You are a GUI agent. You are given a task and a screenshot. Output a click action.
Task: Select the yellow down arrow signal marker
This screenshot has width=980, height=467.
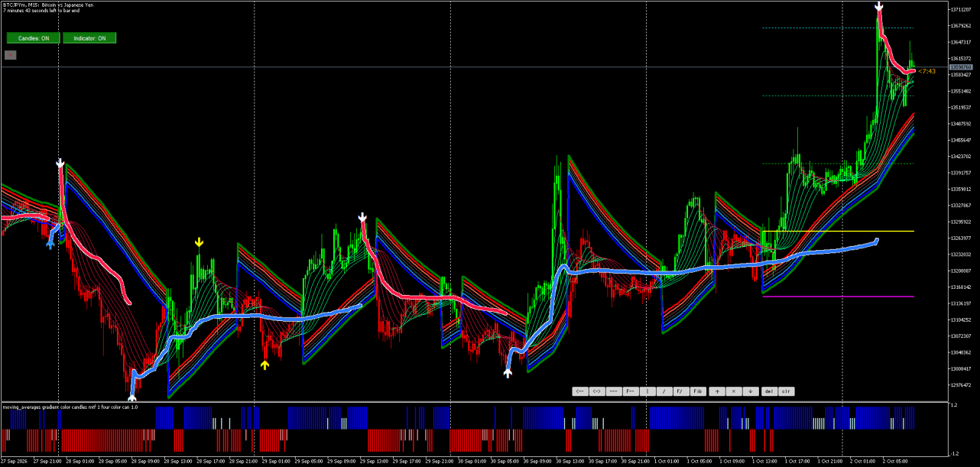tap(199, 242)
